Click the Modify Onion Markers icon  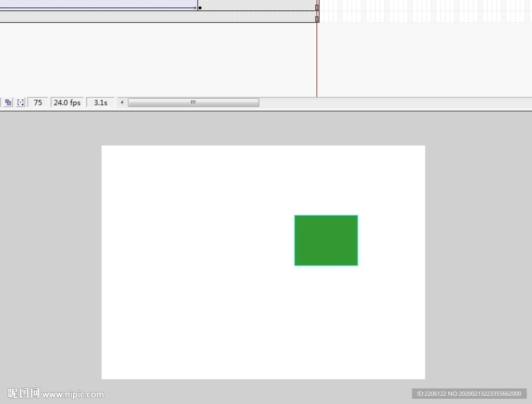tap(21, 102)
